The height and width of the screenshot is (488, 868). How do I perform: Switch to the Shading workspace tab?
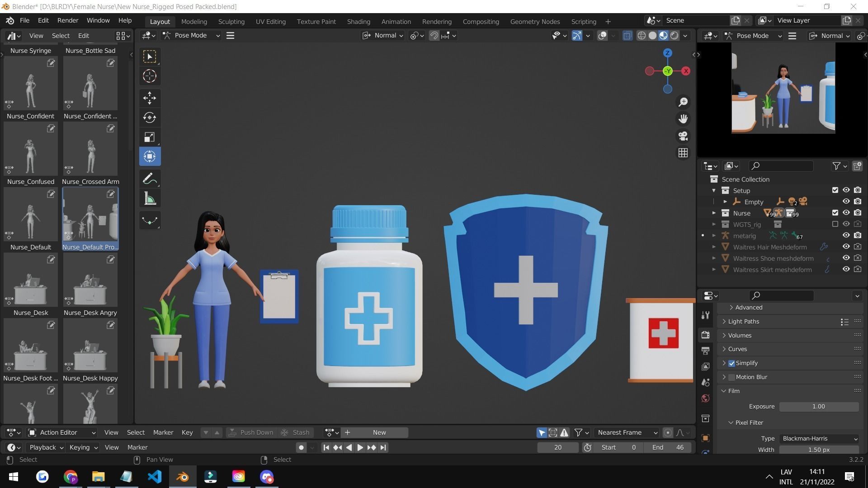[359, 22]
